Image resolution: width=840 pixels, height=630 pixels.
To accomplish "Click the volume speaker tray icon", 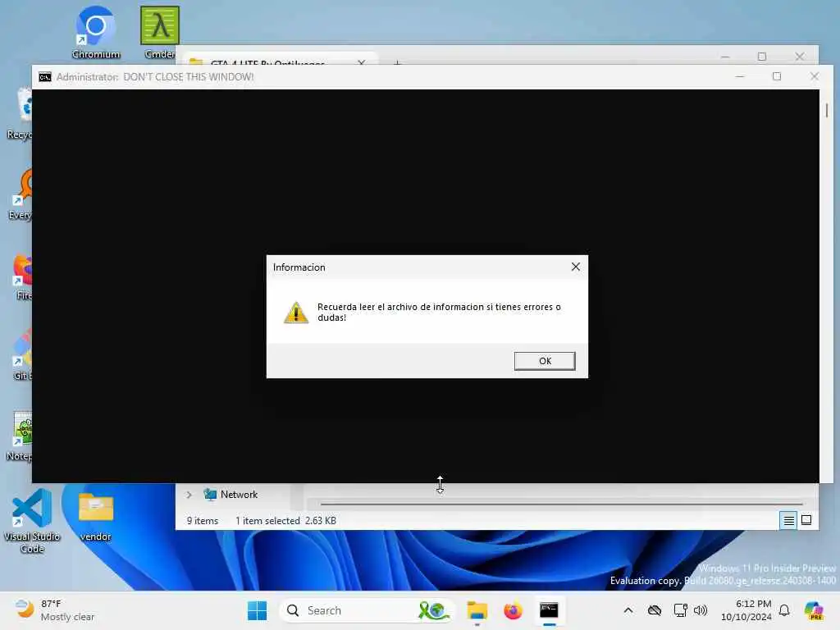I will click(x=701, y=610).
